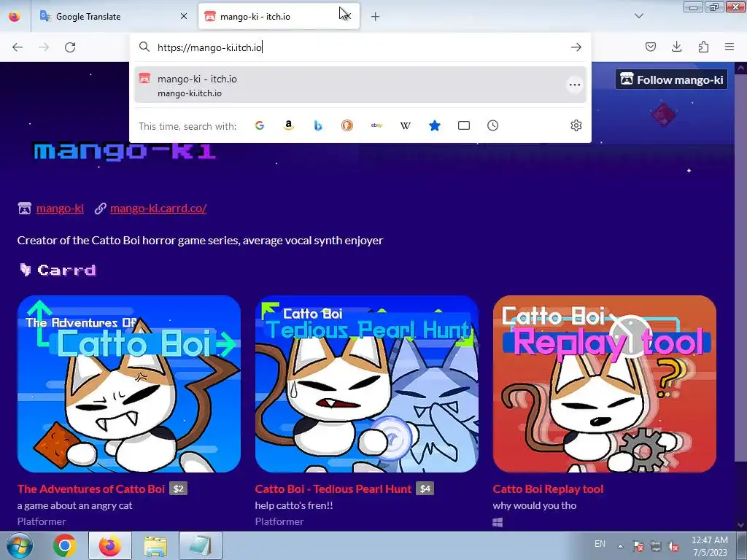Search in Bookmarks star icon
Viewport: 747px width, 560px height.
(x=435, y=125)
